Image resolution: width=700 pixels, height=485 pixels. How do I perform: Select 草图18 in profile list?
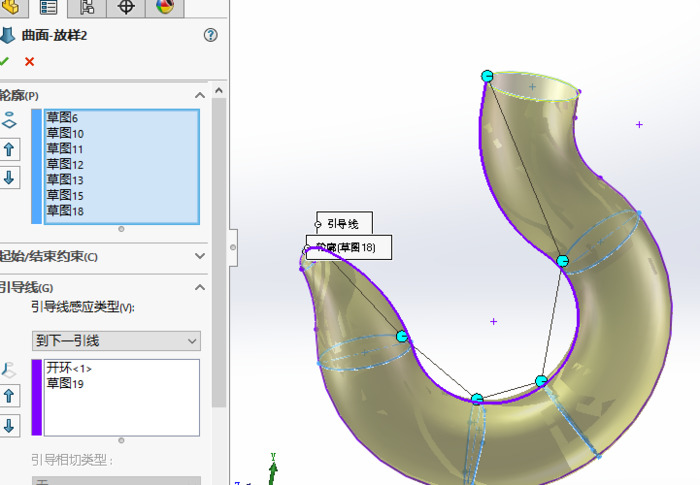point(65,211)
